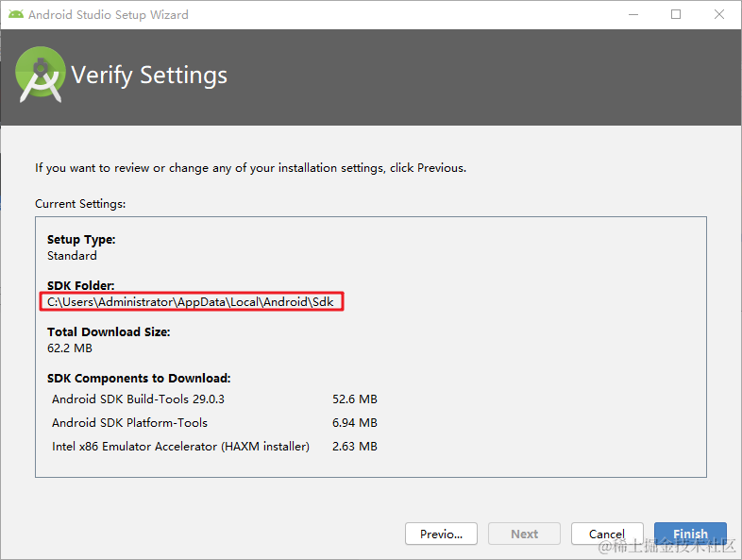Click the Verify Settings heading

coord(149,76)
